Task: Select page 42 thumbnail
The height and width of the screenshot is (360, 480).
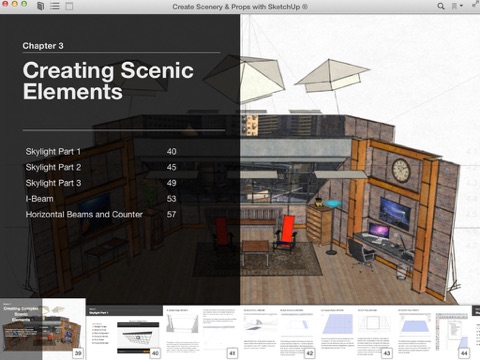Action: [x=279, y=333]
